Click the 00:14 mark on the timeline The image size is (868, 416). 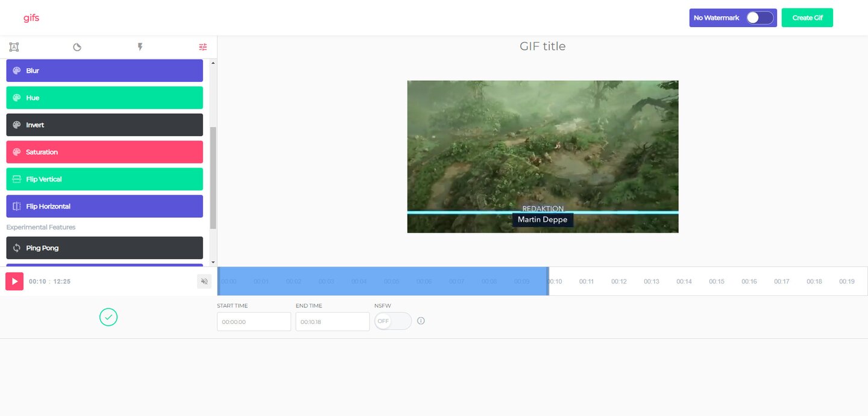click(x=684, y=282)
